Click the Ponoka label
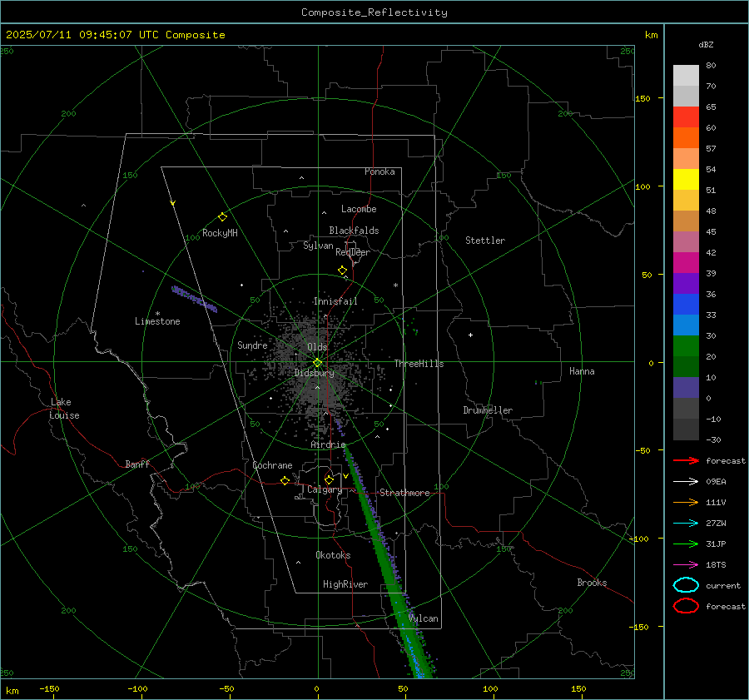 pyautogui.click(x=379, y=171)
